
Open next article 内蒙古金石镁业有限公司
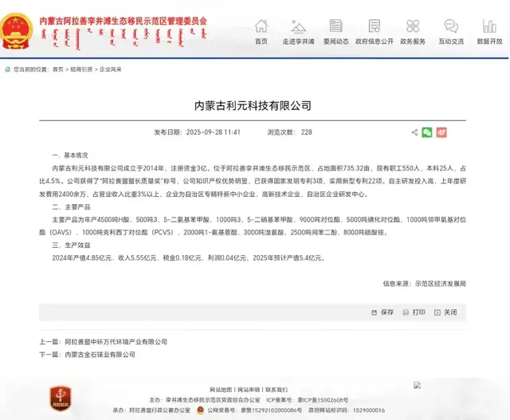100,355
